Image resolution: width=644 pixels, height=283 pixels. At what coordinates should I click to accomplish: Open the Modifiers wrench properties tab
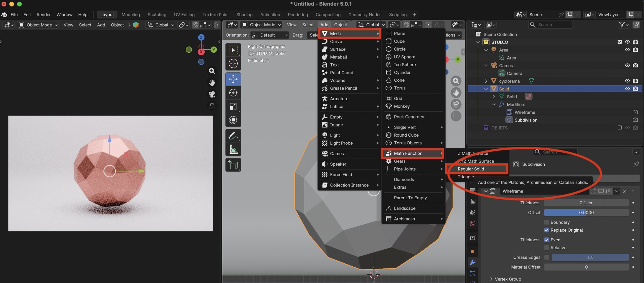tap(472, 262)
